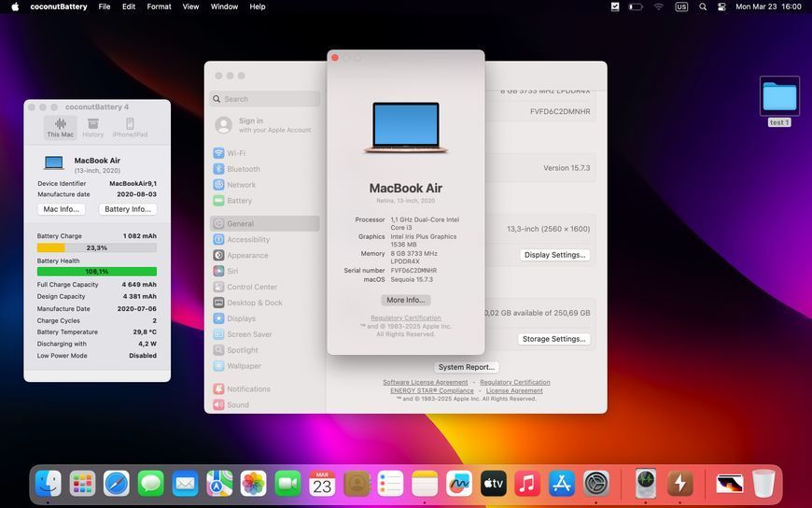Click the MacBook Air icon in coconutBattery
Image resolution: width=812 pixels, height=508 pixels.
click(54, 163)
